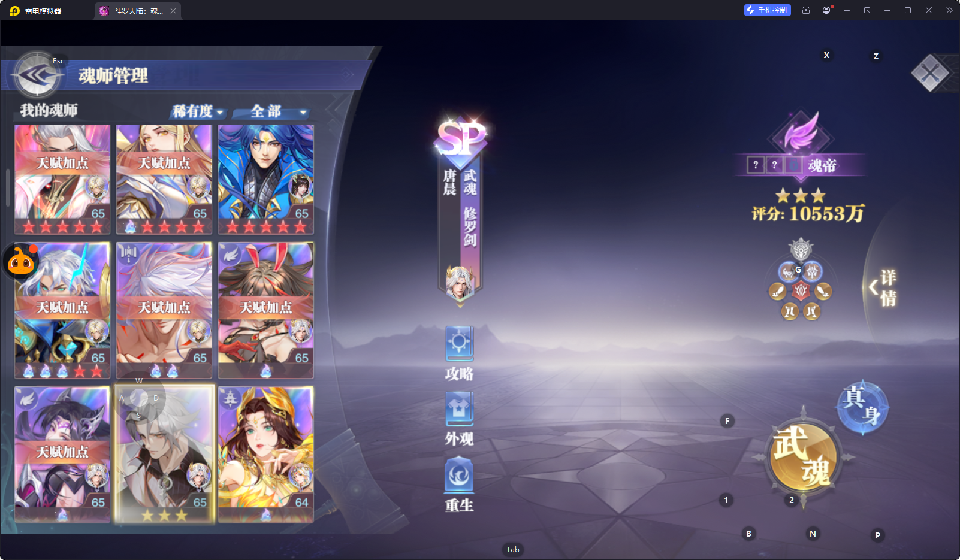
Task: Tap the blue 真身 button
Action: 863,407
